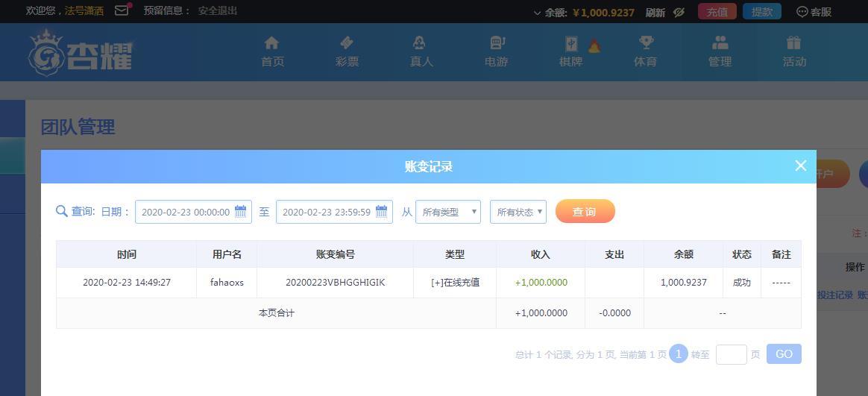
Task: Click the 刷新 refresh link
Action: click(655, 12)
